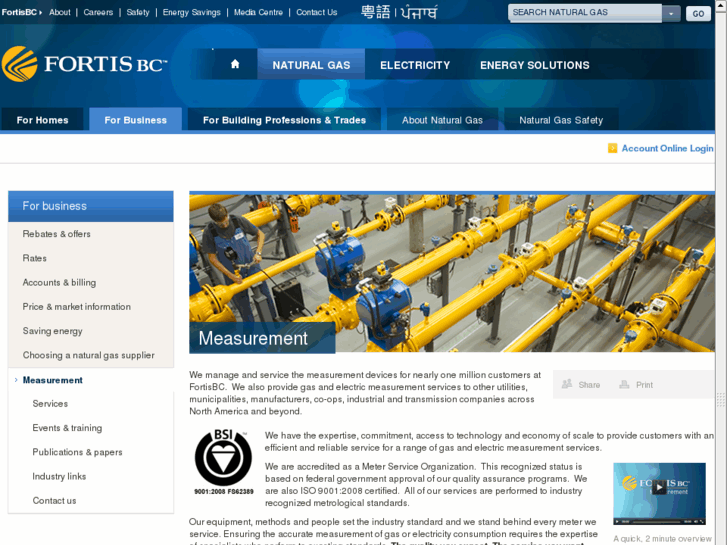Open Contact us under Measurement
Screen dimensions: 727x545
pos(54,500)
